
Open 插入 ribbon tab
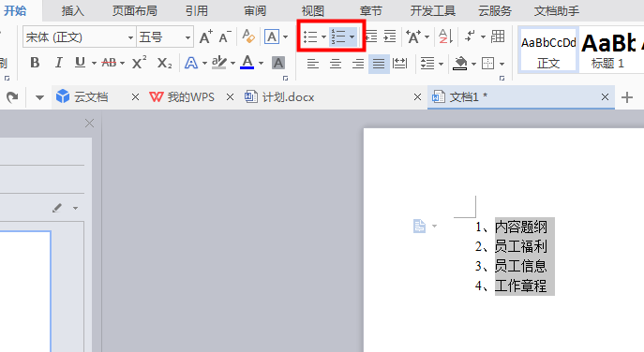[x=73, y=11]
